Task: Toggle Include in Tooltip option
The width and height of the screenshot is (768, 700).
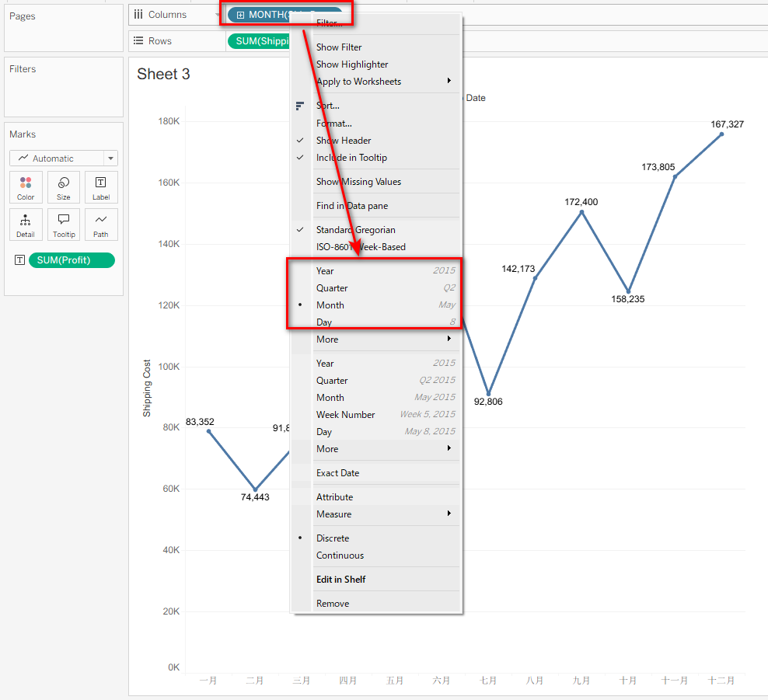Action: [351, 158]
